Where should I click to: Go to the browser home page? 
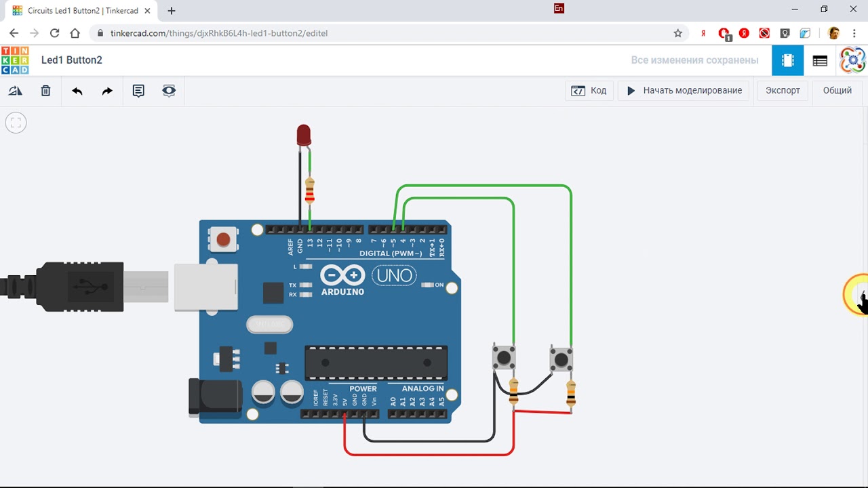75,33
